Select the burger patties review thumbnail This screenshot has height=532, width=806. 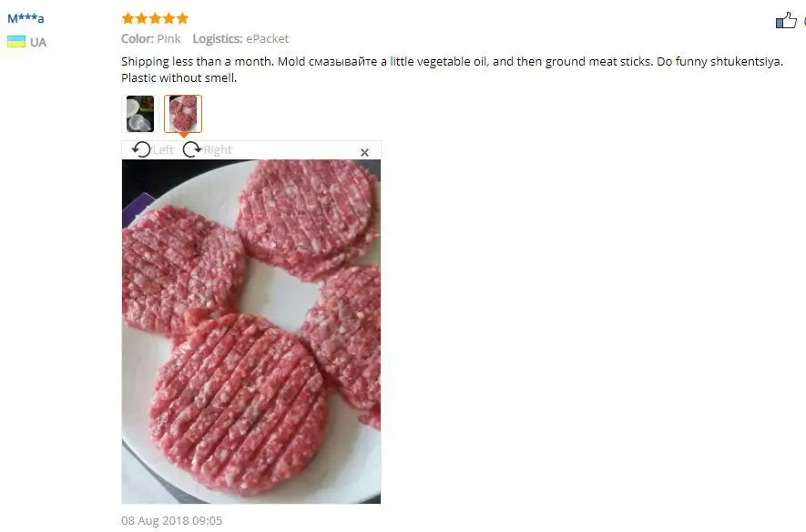(183, 114)
